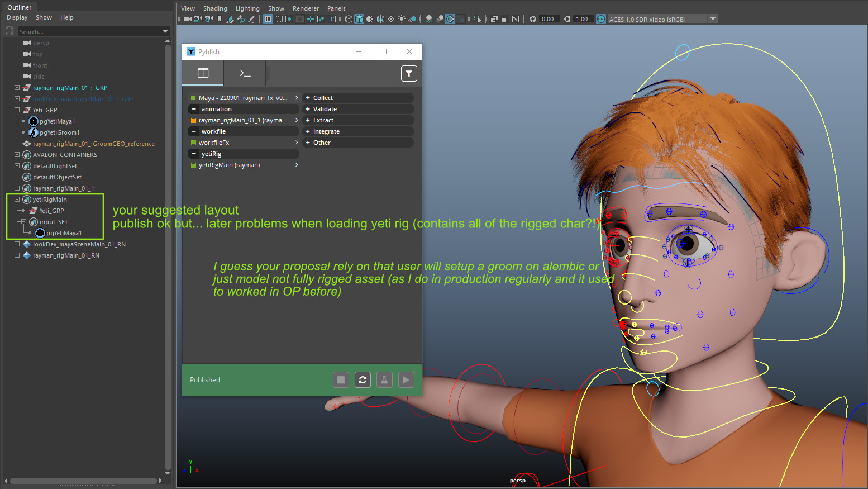Toggle the safe title icon
This screenshot has width=868, height=489.
pyautogui.click(x=332, y=19)
